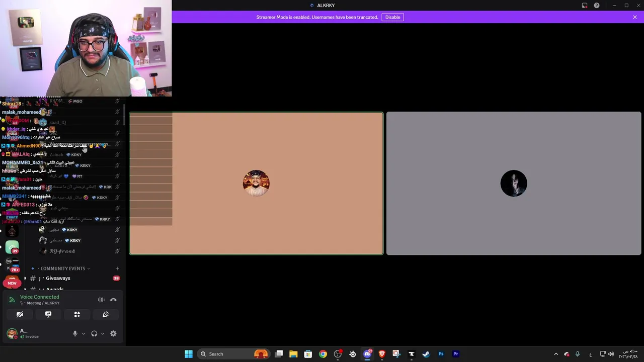Viewport: 644px width, 362px height.
Task: Toggle microphone mute
Action: pos(75,333)
